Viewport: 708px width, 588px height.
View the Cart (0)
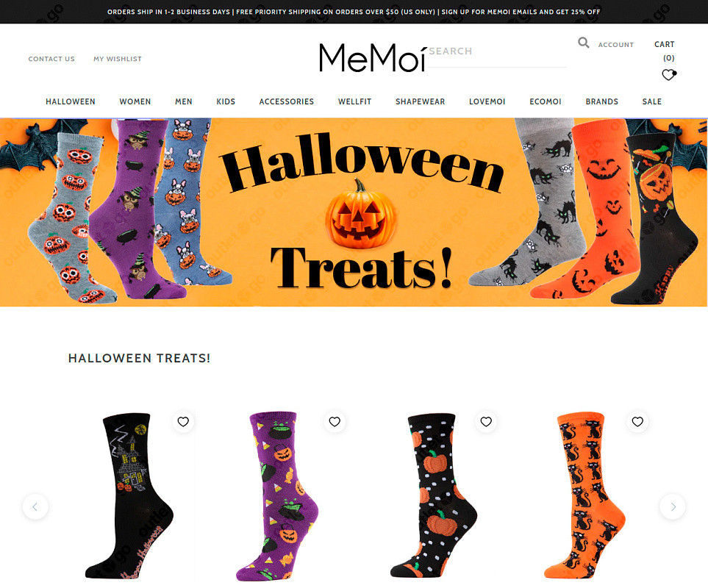665,51
